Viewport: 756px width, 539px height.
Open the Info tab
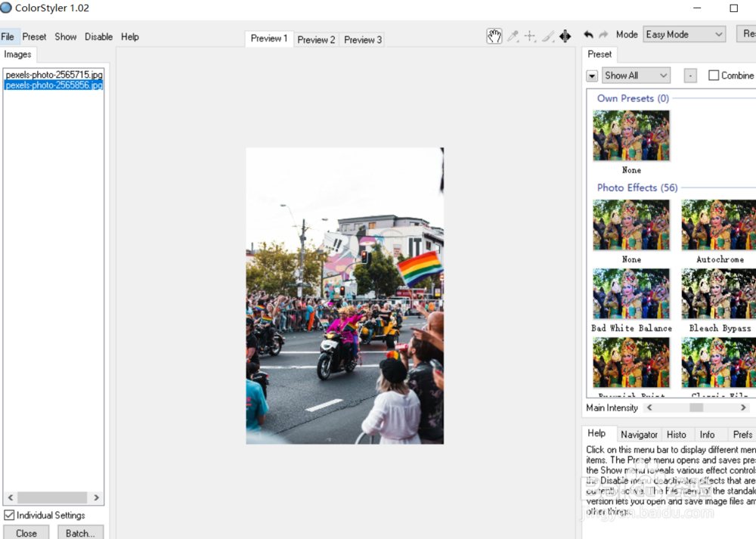click(707, 435)
